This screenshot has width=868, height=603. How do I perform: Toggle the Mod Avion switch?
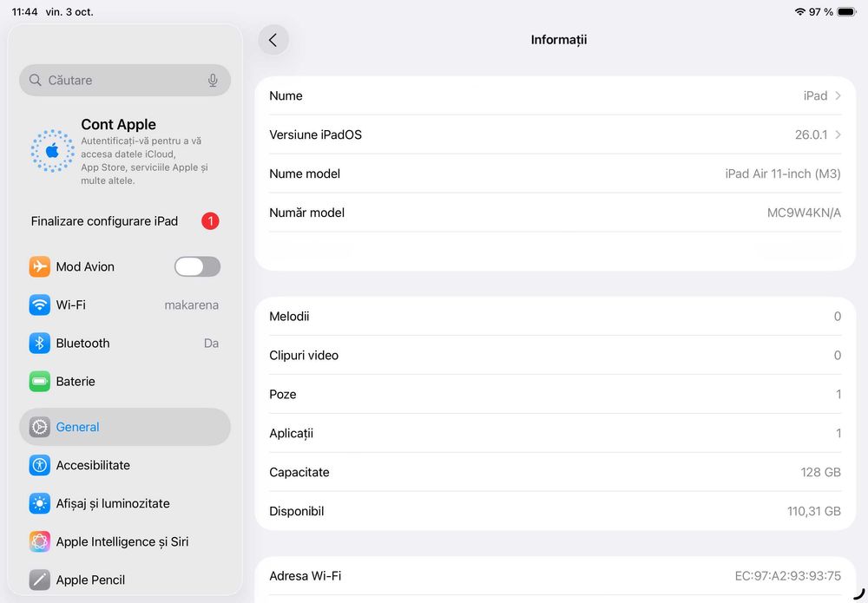pyautogui.click(x=198, y=266)
